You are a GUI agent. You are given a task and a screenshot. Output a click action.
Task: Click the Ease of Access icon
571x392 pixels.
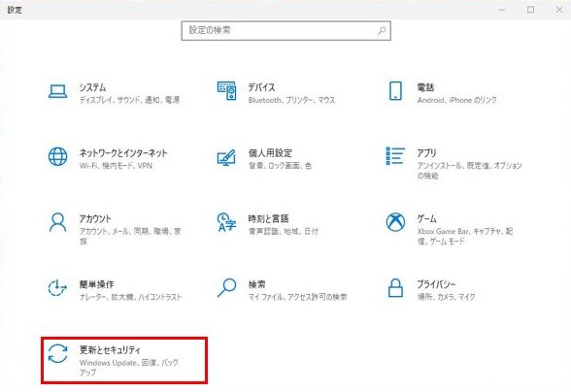[x=57, y=287]
